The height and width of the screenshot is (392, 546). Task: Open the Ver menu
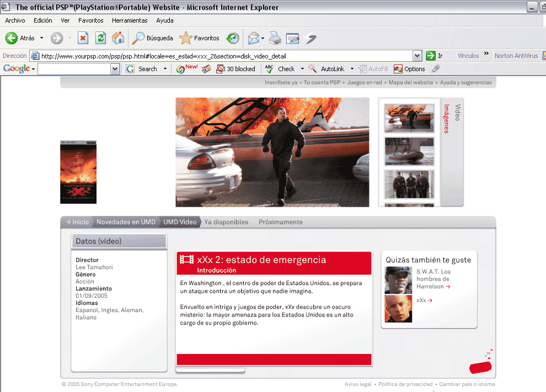pos(65,20)
